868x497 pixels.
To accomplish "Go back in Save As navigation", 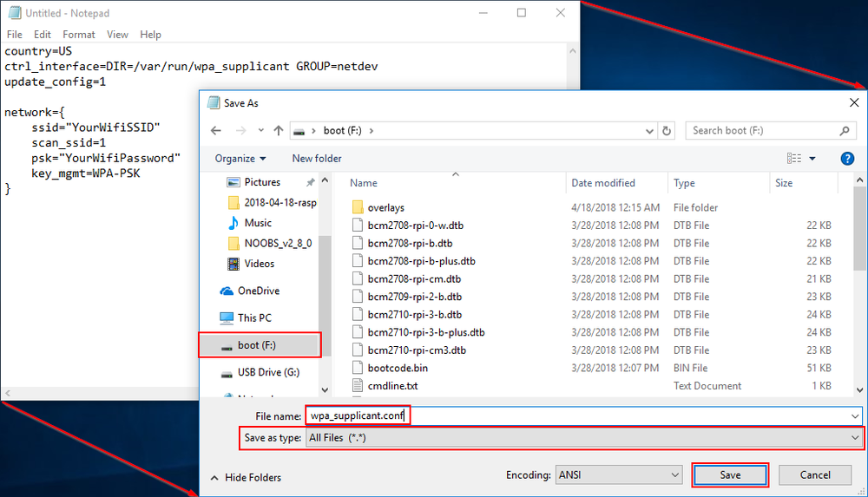I will click(x=216, y=131).
